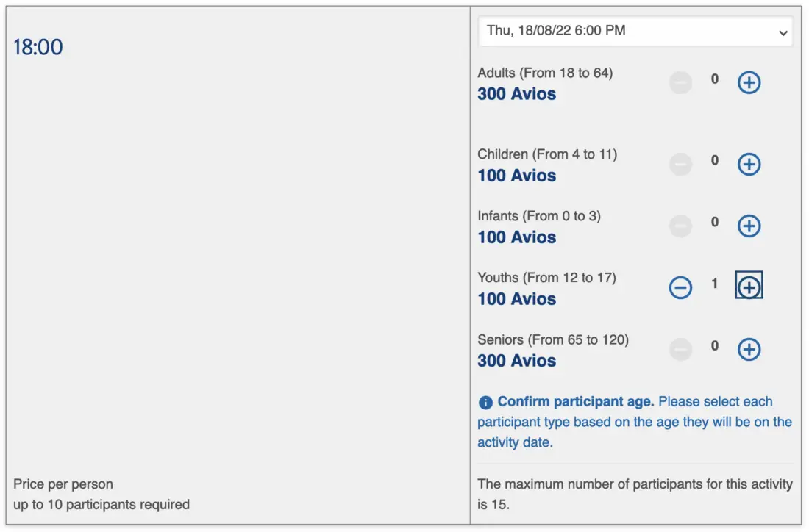Decrease the Adults participant count
809x532 pixels.
pos(680,83)
